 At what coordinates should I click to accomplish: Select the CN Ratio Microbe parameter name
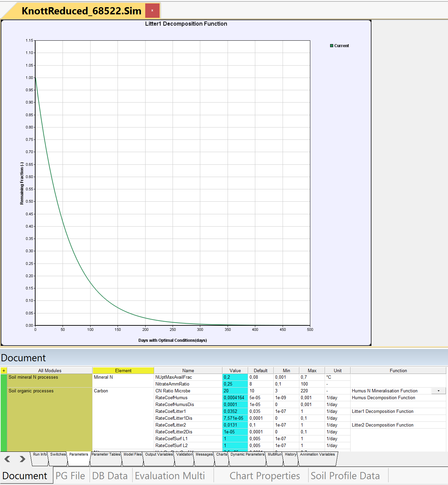188,391
